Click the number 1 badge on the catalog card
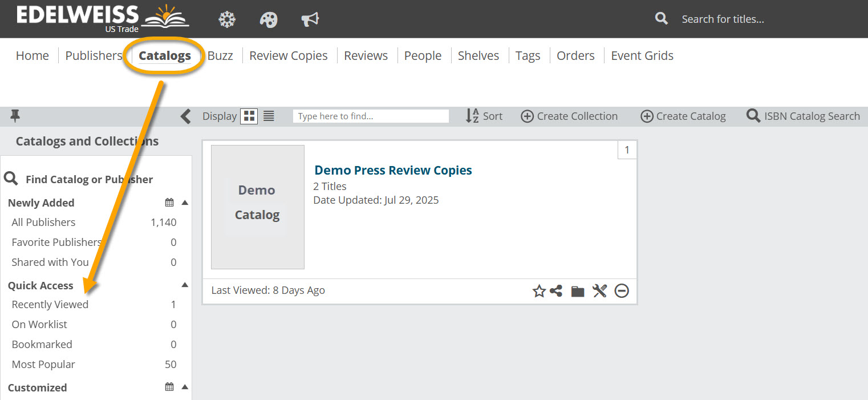868x400 pixels. click(x=627, y=150)
